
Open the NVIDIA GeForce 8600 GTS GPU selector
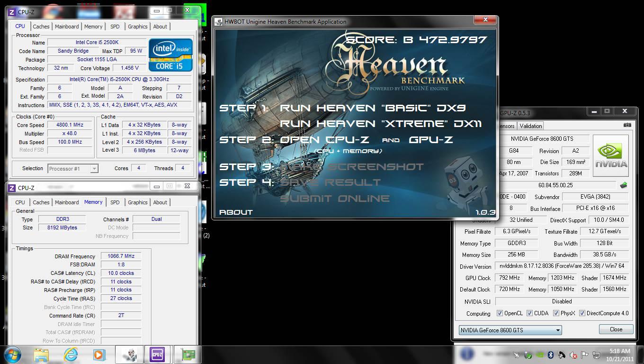tap(510, 330)
